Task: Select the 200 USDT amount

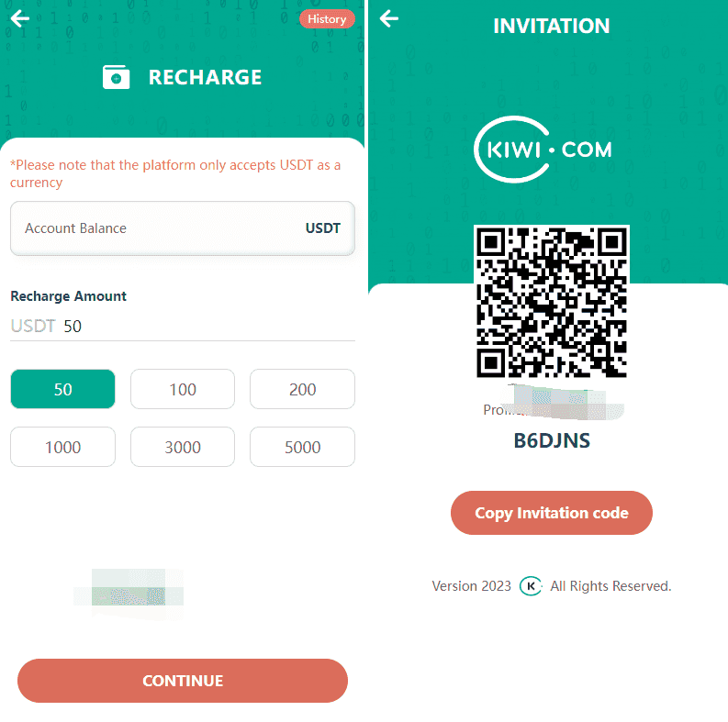Action: coord(302,389)
